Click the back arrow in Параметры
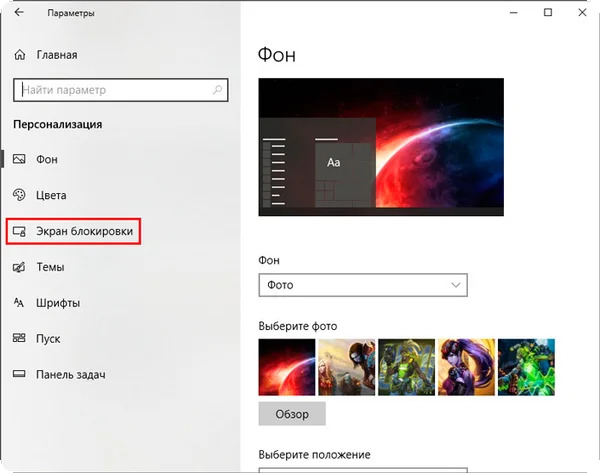Image resolution: width=600 pixels, height=473 pixels. click(19, 13)
